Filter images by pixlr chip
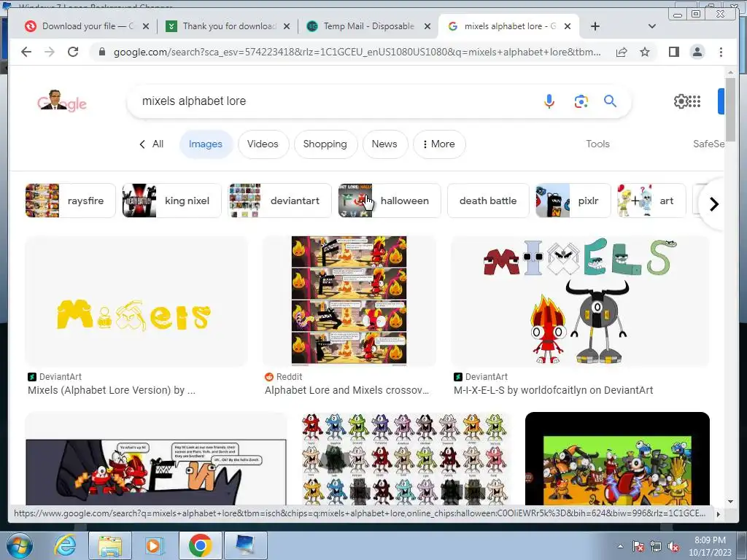Screen dimensions: 747x560 point(573,201)
